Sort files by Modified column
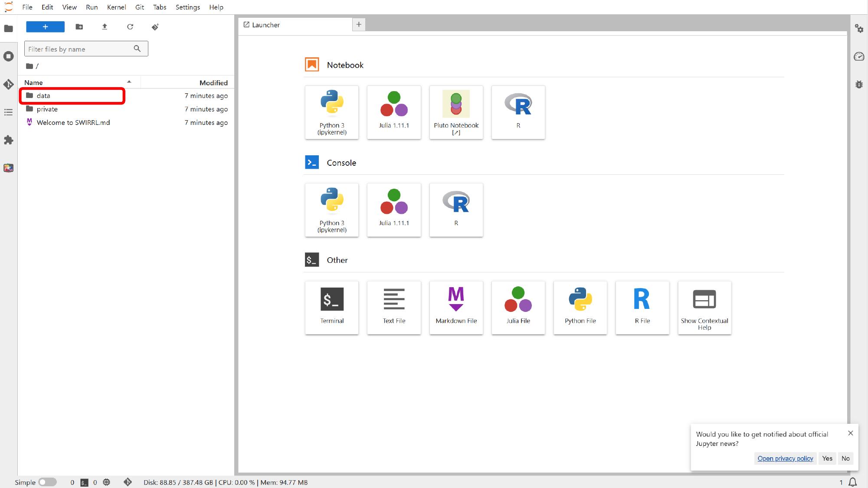Viewport: 868px width, 488px height. pos(213,82)
